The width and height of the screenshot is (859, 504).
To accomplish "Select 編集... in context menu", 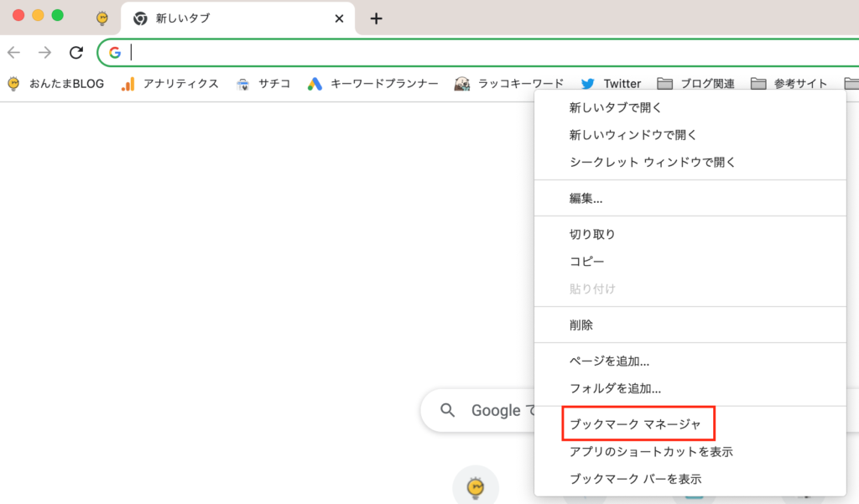I will [x=690, y=198].
